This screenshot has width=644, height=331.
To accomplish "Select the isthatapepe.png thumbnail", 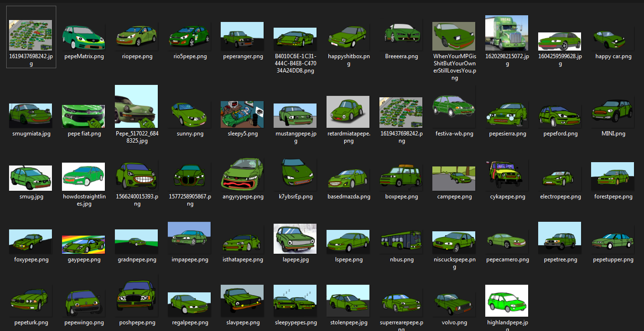I will click(x=242, y=242).
